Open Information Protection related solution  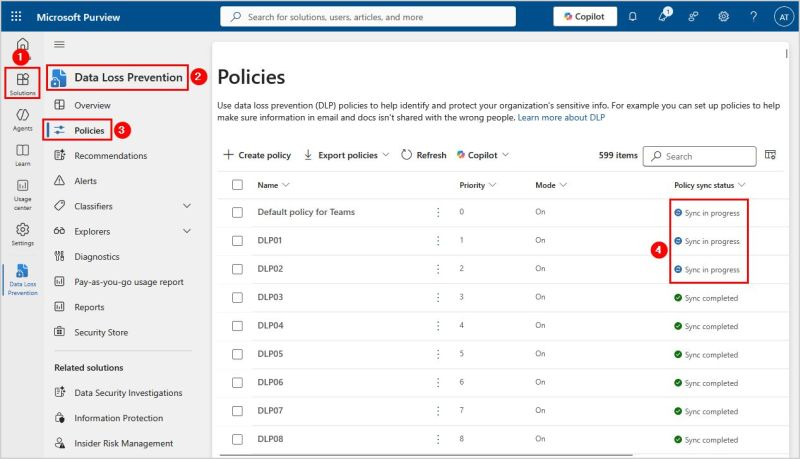[118, 418]
